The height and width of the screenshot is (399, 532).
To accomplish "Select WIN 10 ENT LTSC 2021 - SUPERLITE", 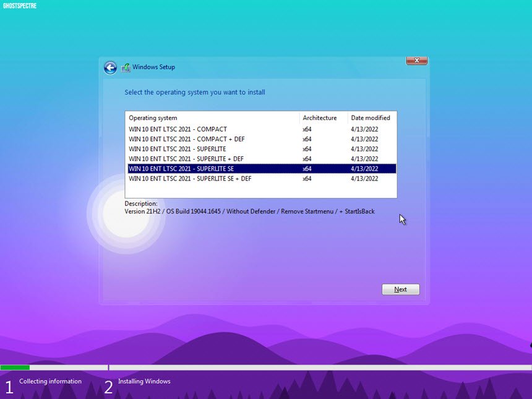I will 262,149.
